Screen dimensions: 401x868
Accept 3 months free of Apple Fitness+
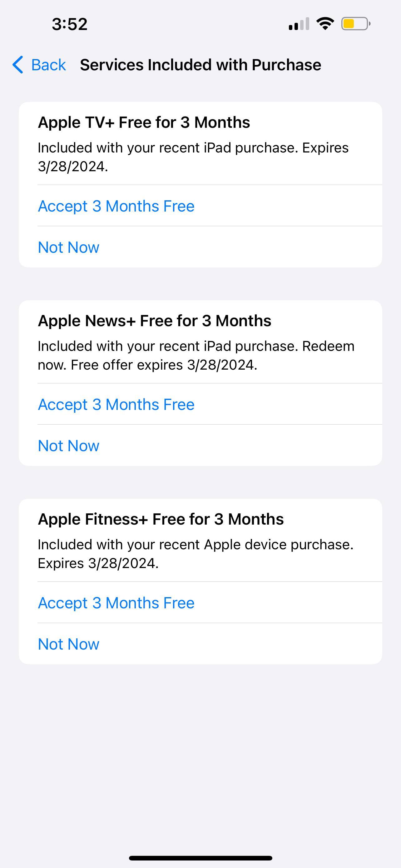[x=116, y=603]
